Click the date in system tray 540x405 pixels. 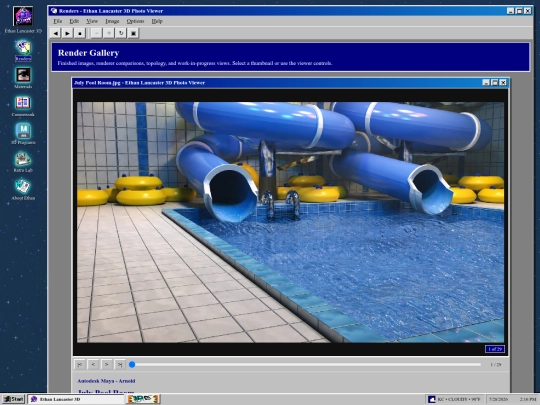[498, 399]
